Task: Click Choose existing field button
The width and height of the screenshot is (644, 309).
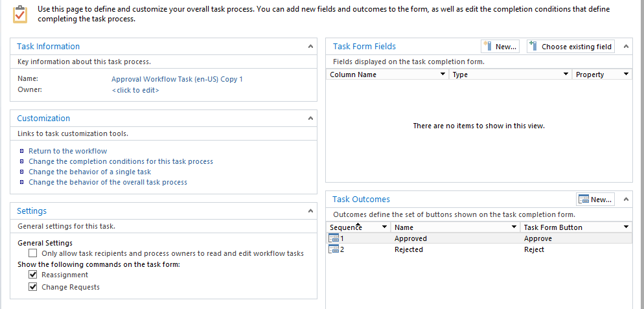Action: point(571,47)
